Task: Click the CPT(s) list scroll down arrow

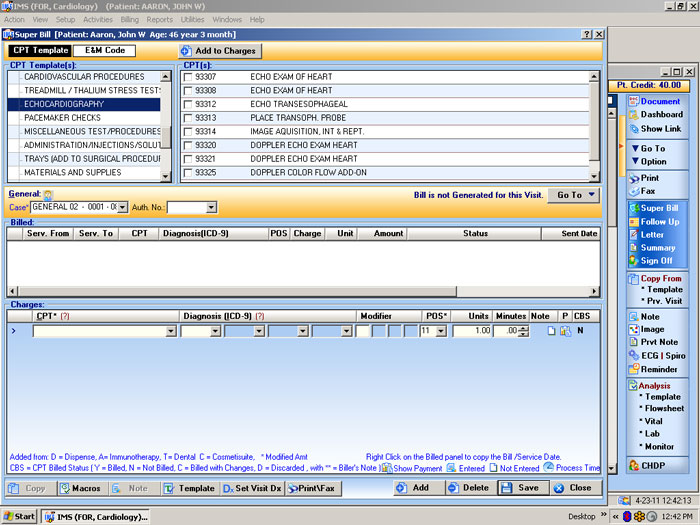Action: (x=594, y=176)
